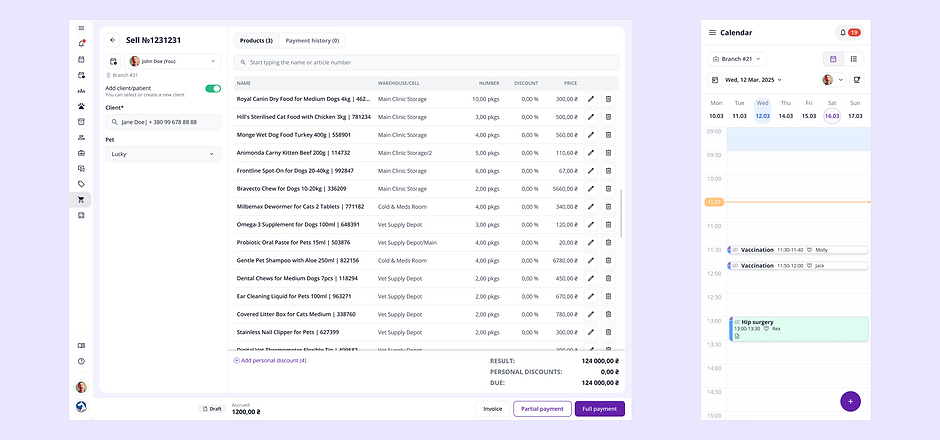
Task: Select Mon 10.03 in Calendar week
Action: pyautogui.click(x=716, y=110)
